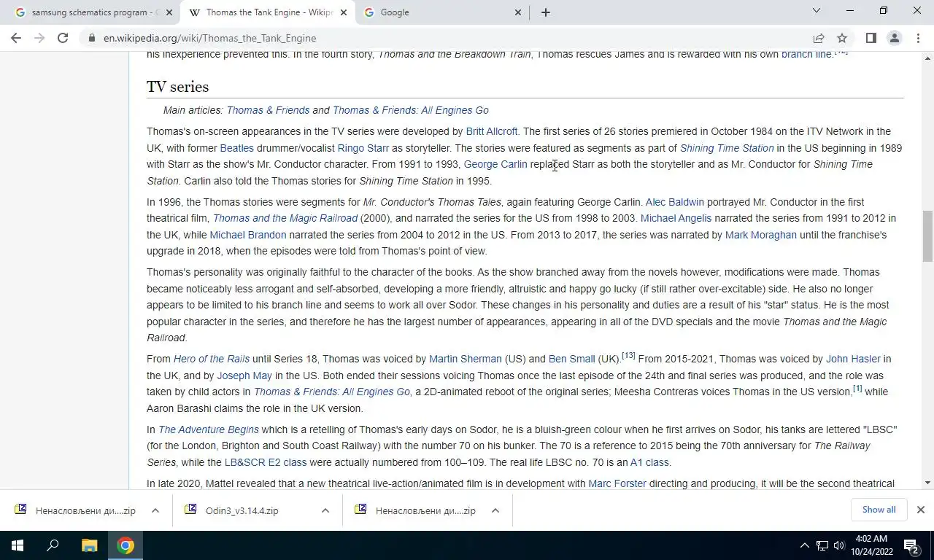
Task: Open the tab search chevron
Action: point(817,11)
